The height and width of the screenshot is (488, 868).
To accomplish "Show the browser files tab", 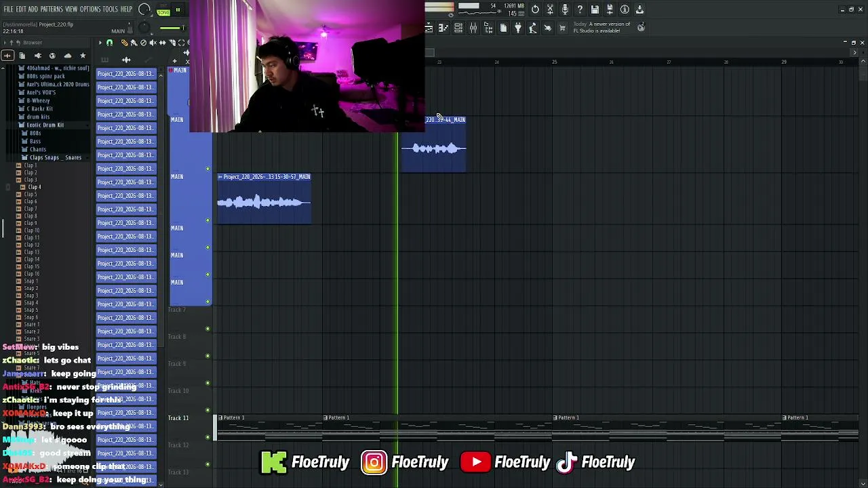I will click(22, 56).
